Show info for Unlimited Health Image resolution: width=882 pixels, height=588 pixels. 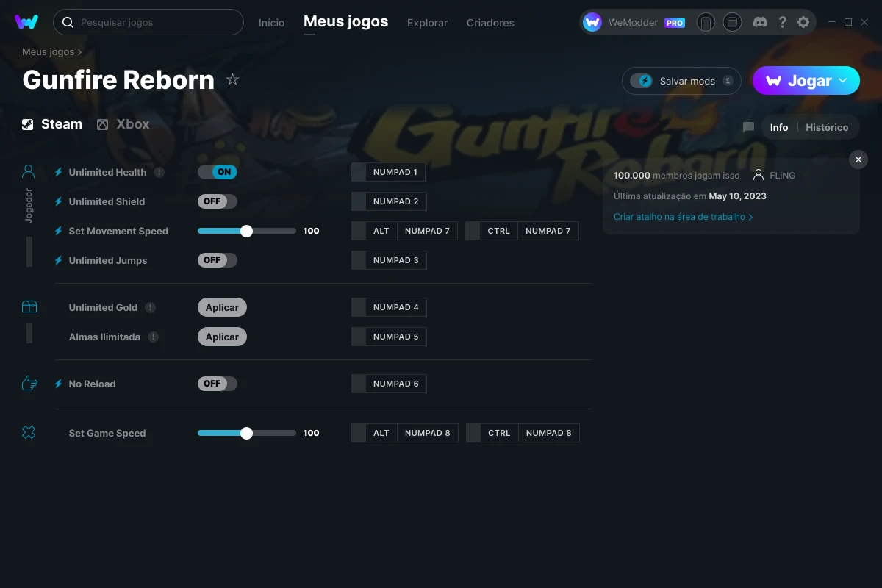159,172
